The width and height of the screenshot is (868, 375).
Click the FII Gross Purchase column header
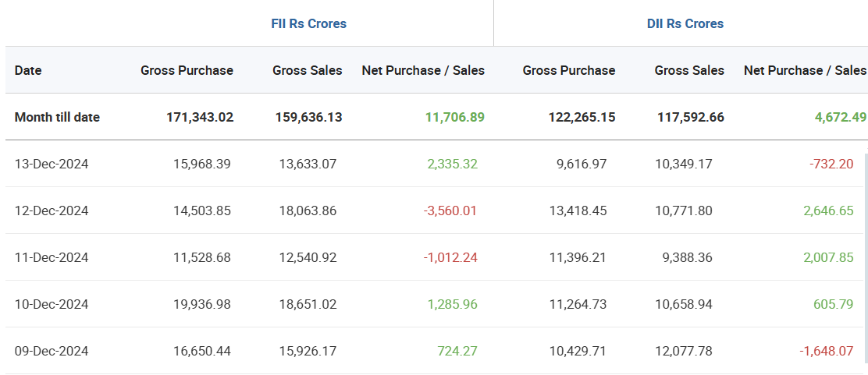click(x=187, y=70)
